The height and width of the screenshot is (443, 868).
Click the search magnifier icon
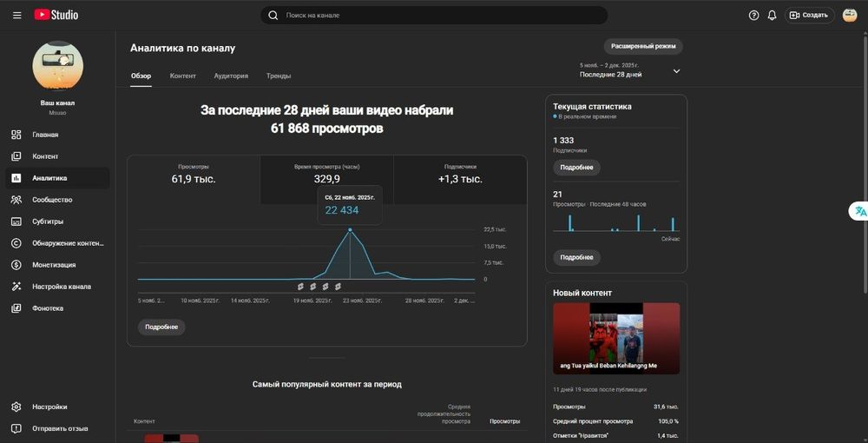tap(273, 16)
